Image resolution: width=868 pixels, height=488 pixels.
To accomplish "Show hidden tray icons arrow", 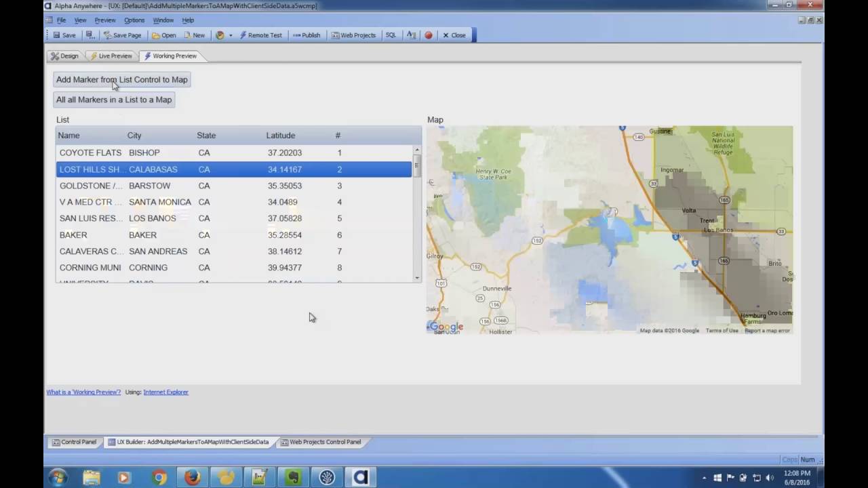I will (704, 478).
